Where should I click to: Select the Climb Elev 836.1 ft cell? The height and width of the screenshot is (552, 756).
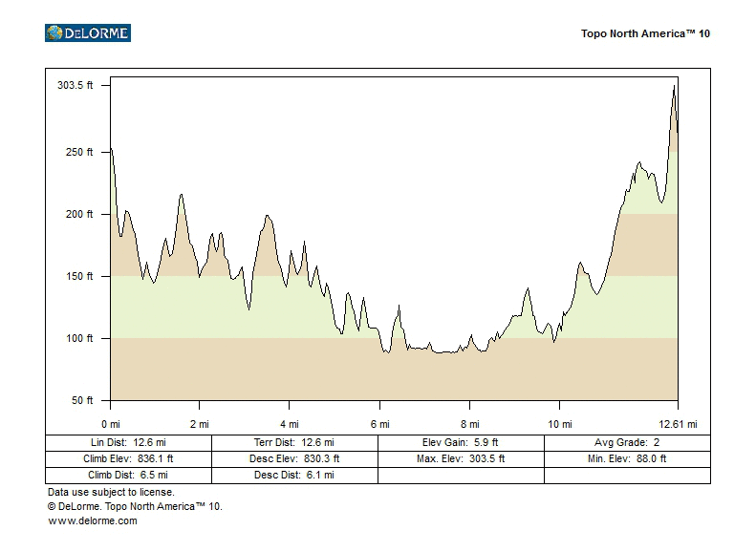point(128,458)
